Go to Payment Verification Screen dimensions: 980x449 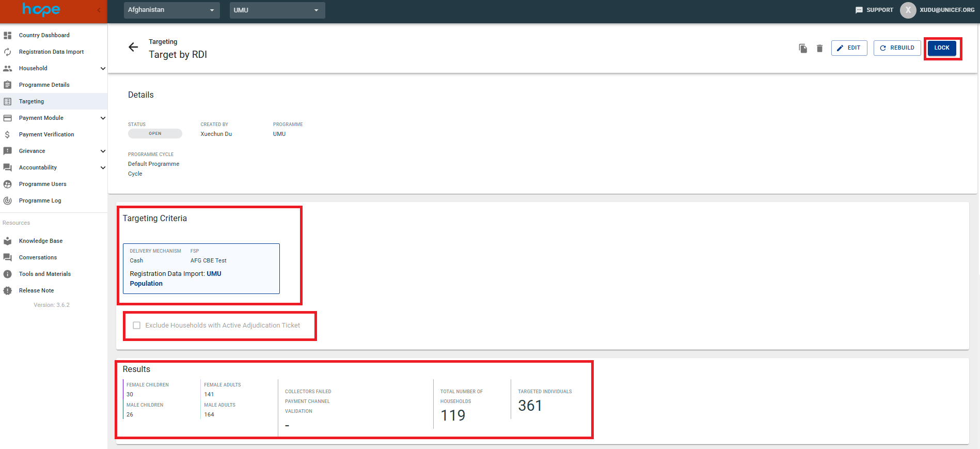(46, 134)
